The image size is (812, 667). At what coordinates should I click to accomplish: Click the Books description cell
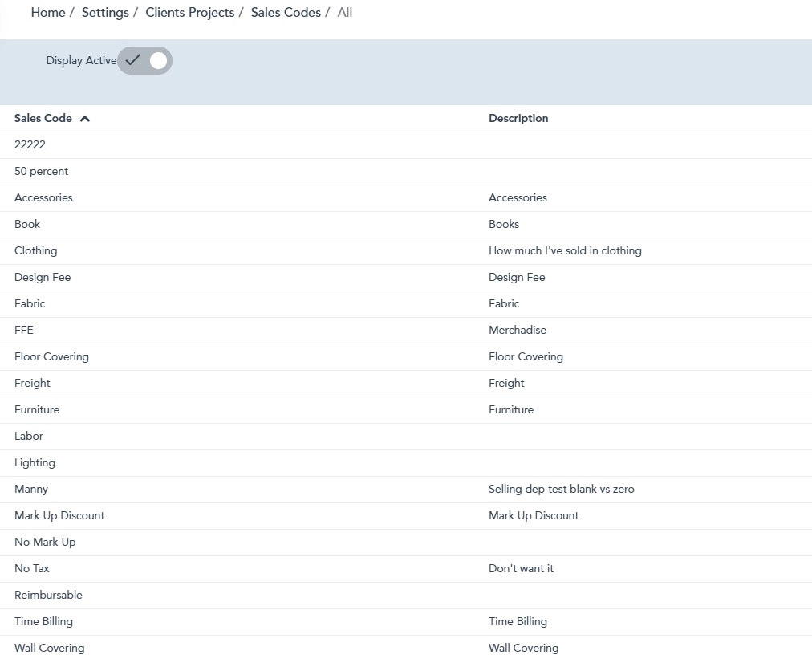504,224
